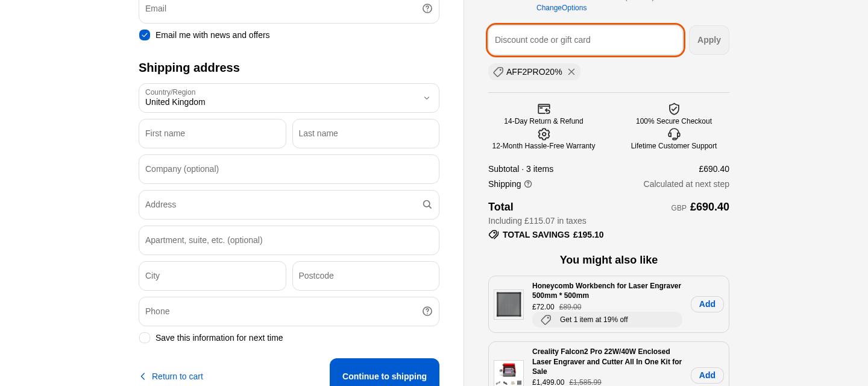Add Creality Falcon2 Pro kit to order
The height and width of the screenshot is (386, 868).
pos(707,375)
